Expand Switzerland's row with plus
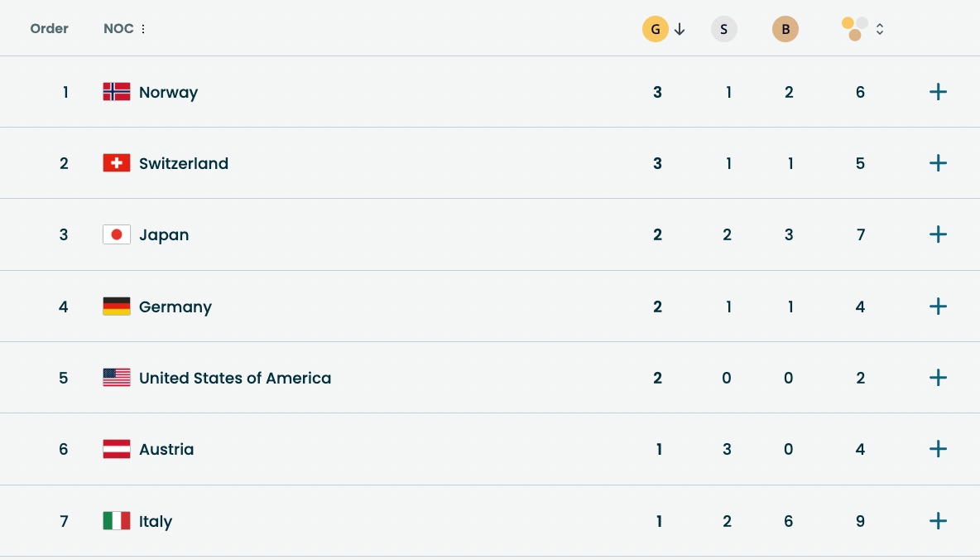Screen dimensions: 980x560 click(938, 163)
